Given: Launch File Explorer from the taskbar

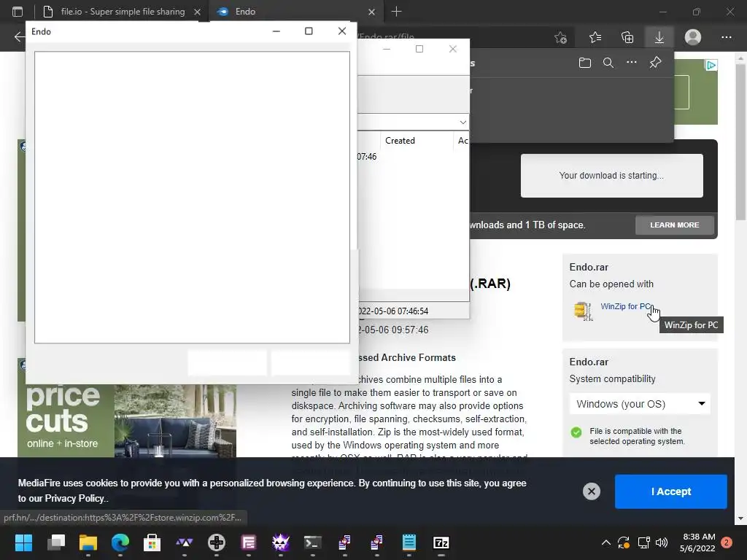Looking at the screenshot, I should [x=88, y=542].
